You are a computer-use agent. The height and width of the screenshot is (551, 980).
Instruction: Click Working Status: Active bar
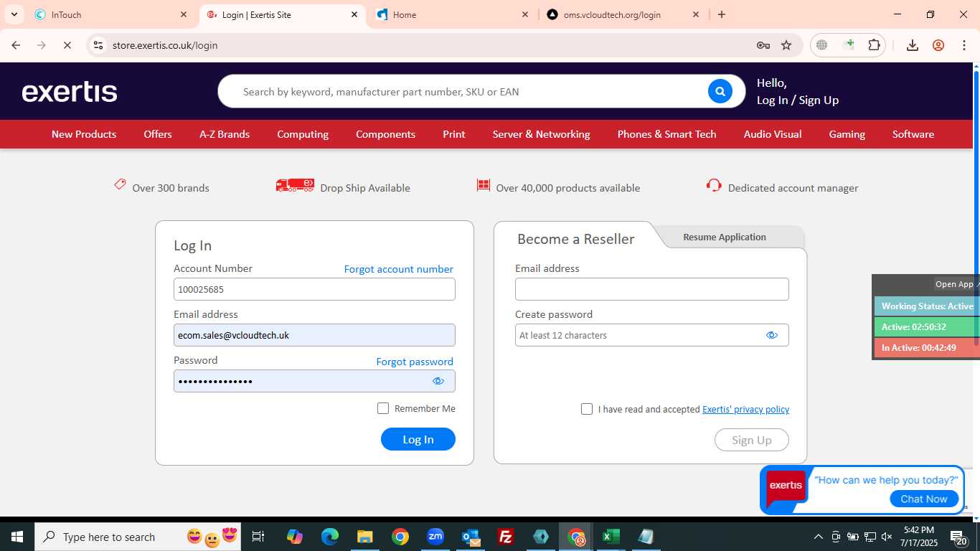927,306
